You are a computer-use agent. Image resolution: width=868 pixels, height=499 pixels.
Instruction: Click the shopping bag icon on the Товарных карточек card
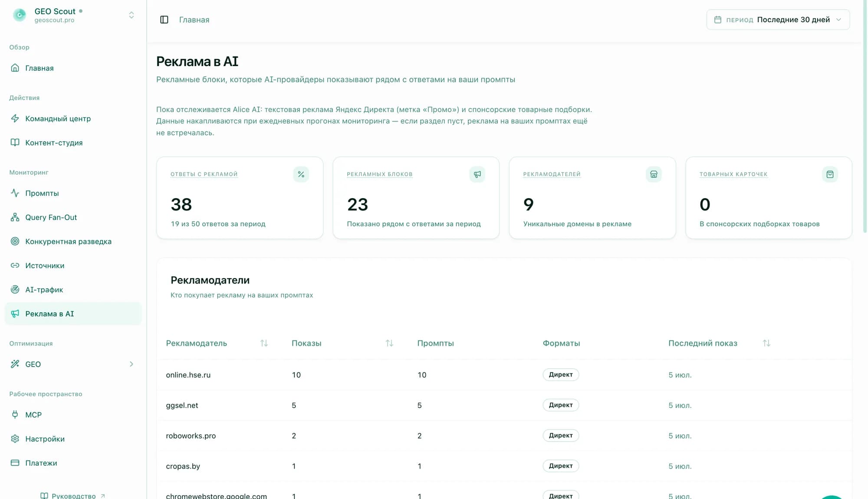click(x=830, y=174)
